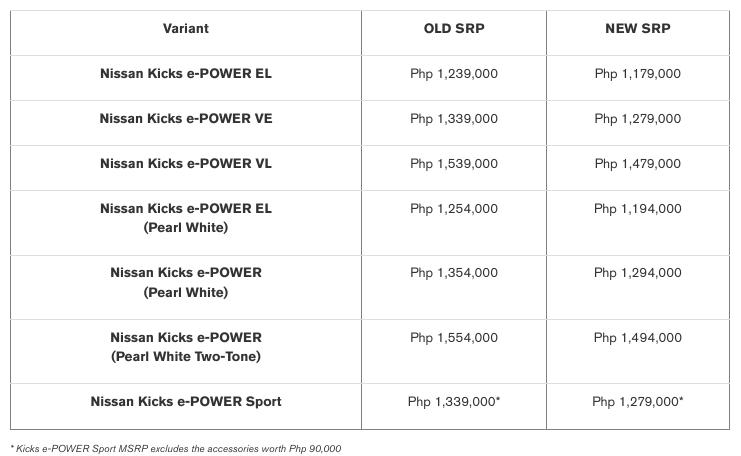Click the OLD SRP column header

[x=453, y=29]
